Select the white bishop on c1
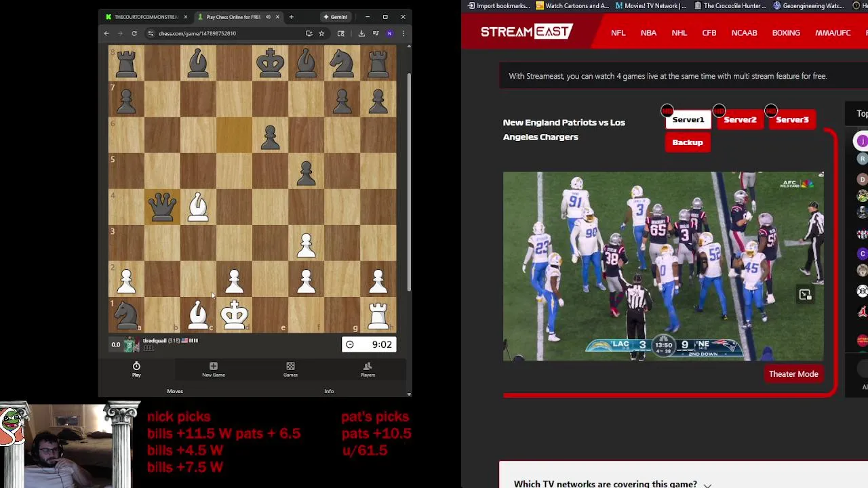Image resolution: width=868 pixels, height=488 pixels. pos(198,314)
